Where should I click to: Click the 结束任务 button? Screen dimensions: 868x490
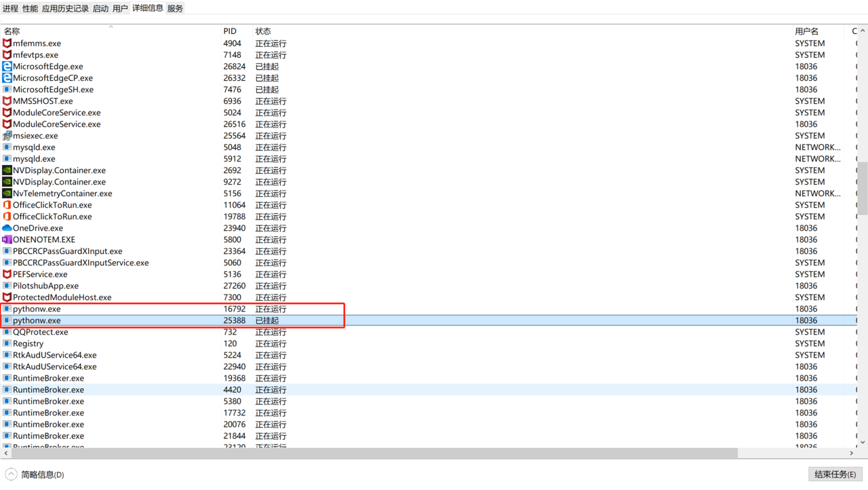pyautogui.click(x=835, y=474)
